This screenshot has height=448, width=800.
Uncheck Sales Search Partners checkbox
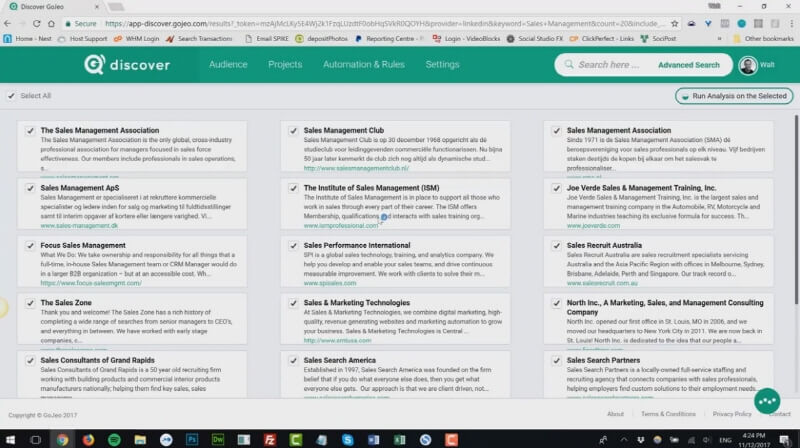(557, 361)
